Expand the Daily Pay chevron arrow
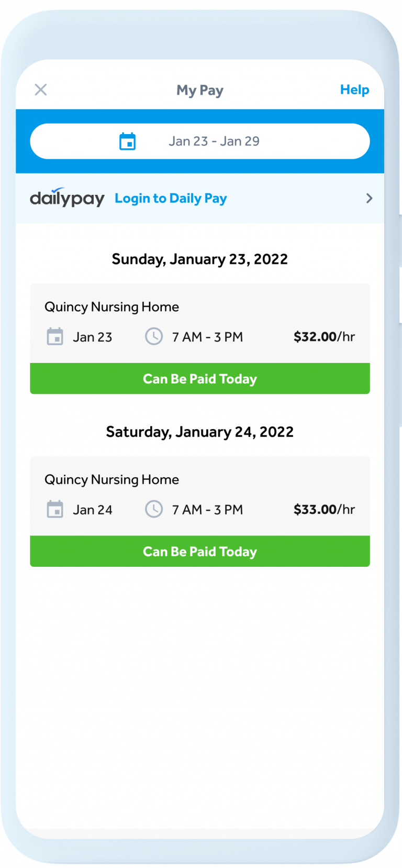Image resolution: width=402 pixels, height=868 pixels. (x=369, y=198)
